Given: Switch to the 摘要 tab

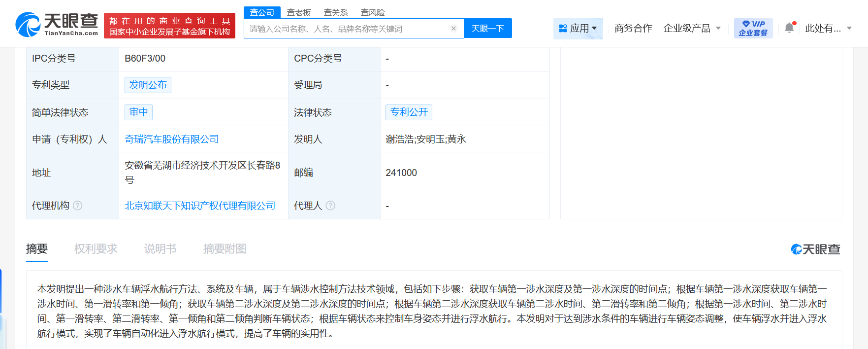Looking at the screenshot, I should click(37, 249).
